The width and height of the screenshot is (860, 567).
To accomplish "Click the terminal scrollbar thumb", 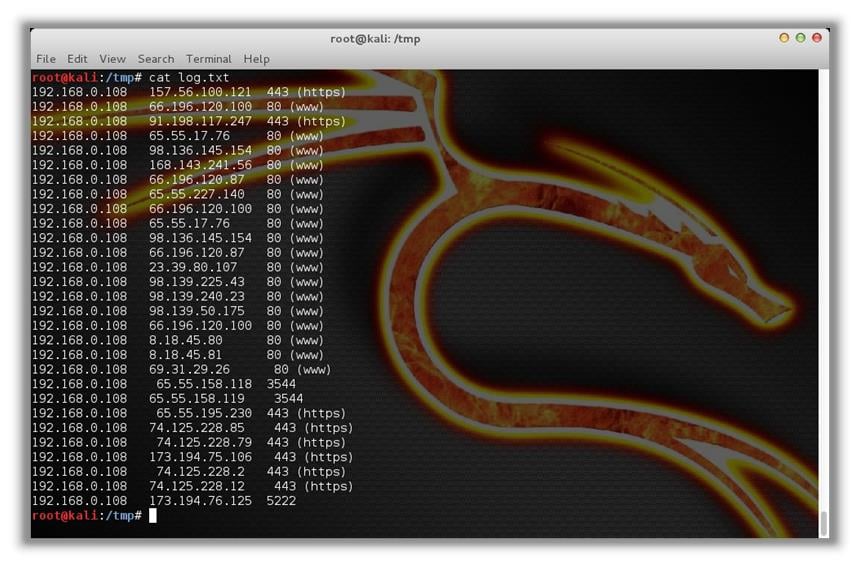I will point(823,523).
